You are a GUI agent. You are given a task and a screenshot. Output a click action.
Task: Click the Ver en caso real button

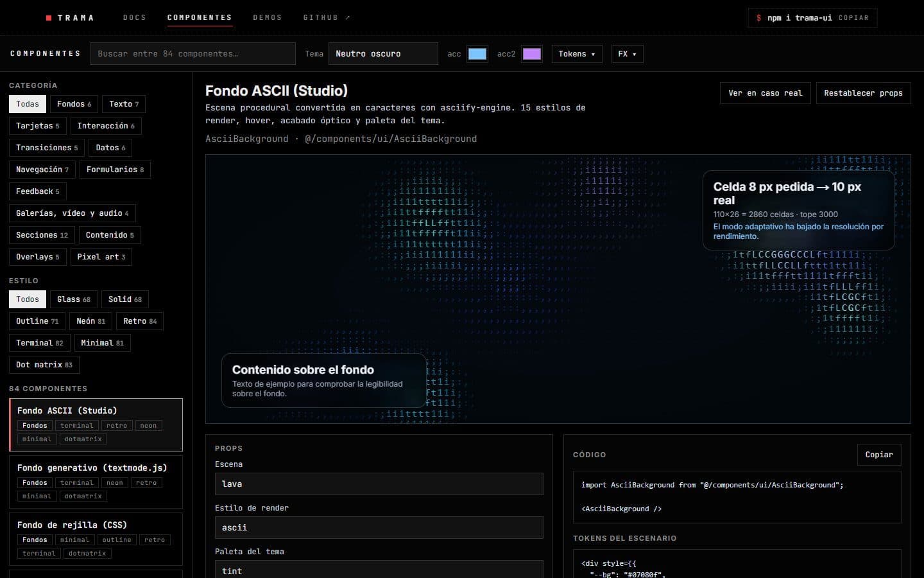pyautogui.click(x=766, y=93)
